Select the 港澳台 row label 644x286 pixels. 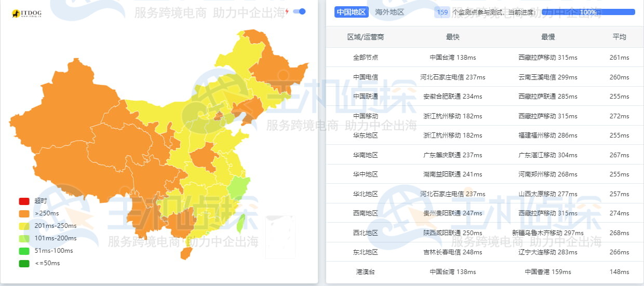pyautogui.click(x=366, y=272)
